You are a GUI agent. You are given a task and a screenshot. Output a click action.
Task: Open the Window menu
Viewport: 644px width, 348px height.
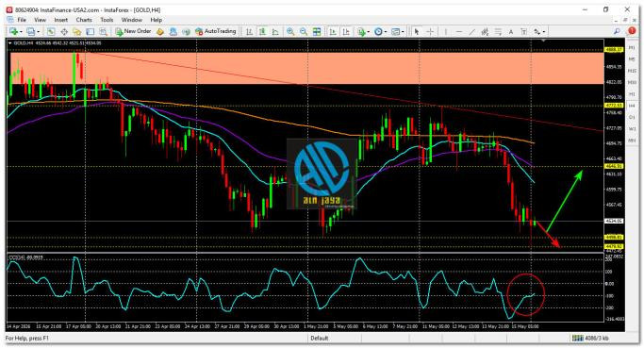131,20
